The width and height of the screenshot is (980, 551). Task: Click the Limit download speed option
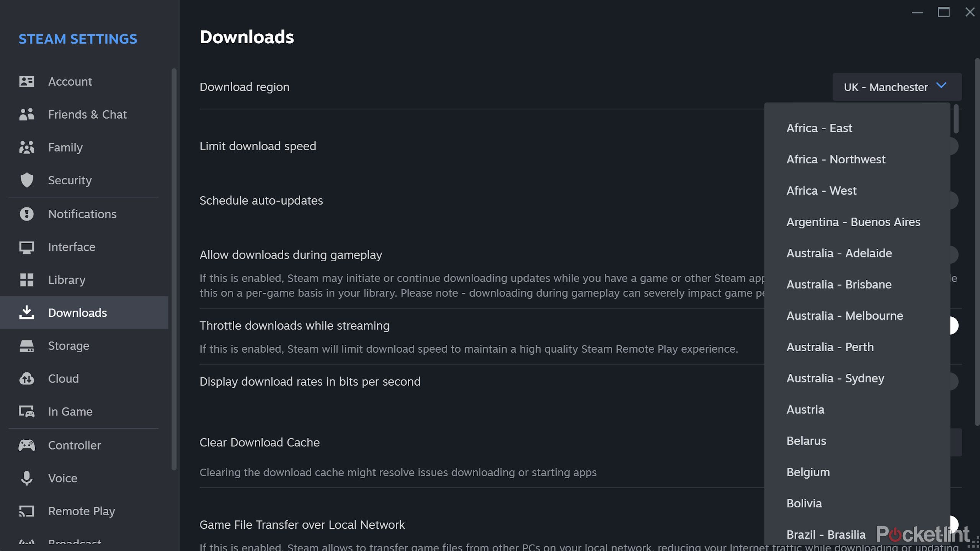click(258, 145)
